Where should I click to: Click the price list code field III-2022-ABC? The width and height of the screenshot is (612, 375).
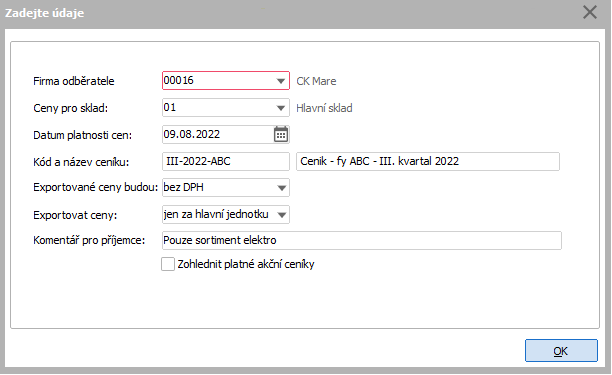[226, 161]
